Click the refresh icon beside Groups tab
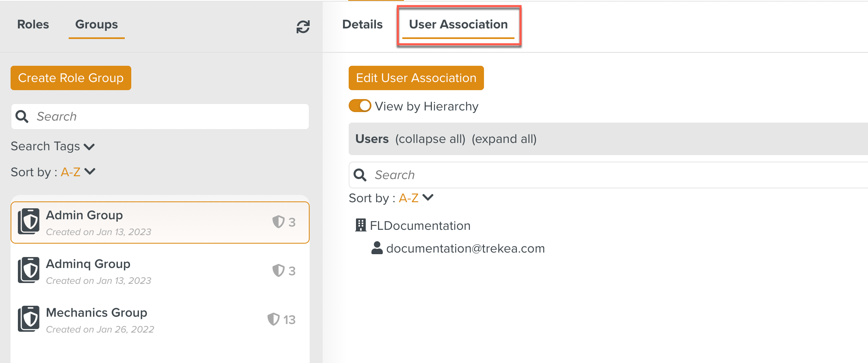Screen dimensions: 868x363 pyautogui.click(x=303, y=27)
